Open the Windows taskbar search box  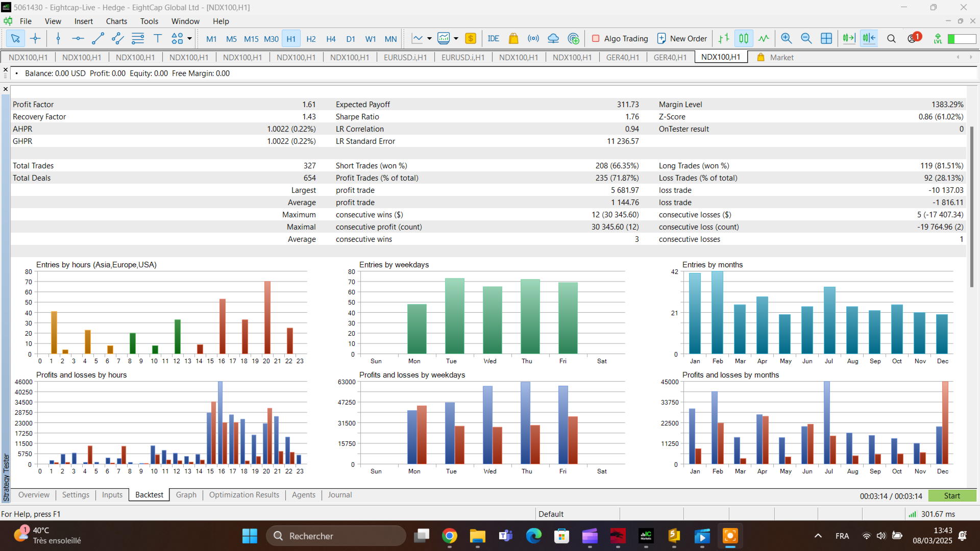(336, 536)
